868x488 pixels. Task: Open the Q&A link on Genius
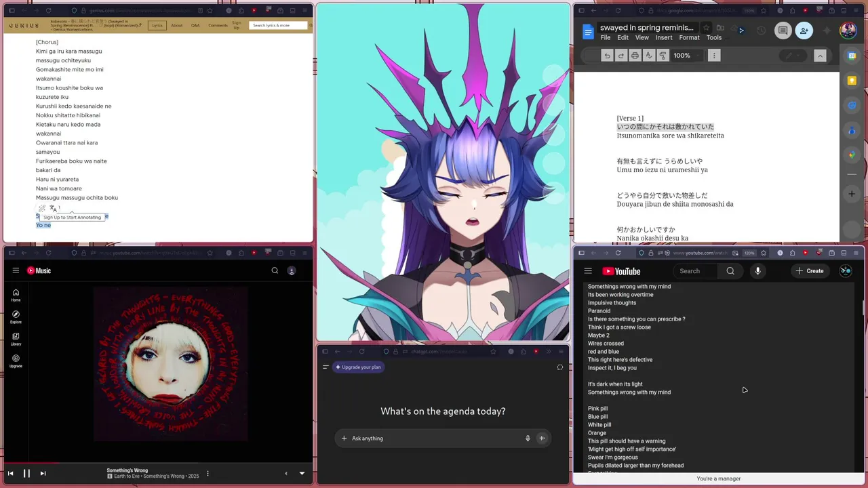point(195,25)
